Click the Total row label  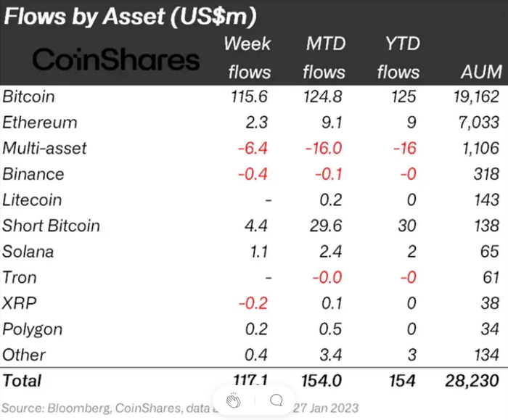click(22, 380)
